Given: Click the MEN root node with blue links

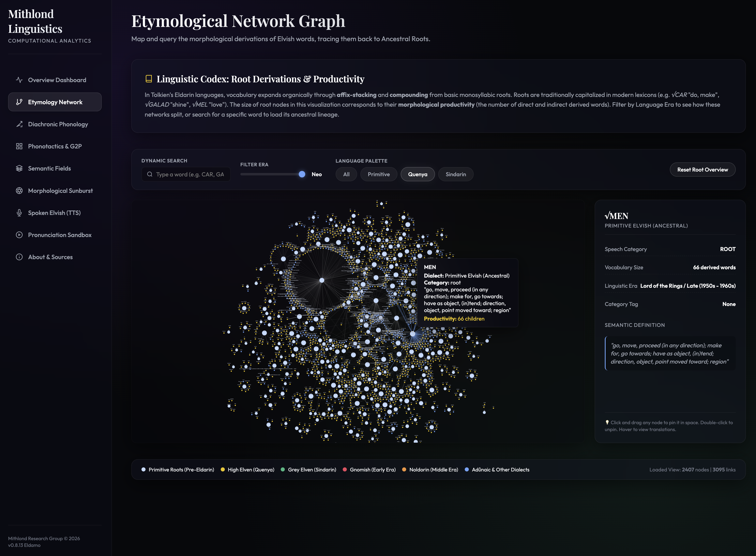Looking at the screenshot, I should pyautogui.click(x=413, y=334).
